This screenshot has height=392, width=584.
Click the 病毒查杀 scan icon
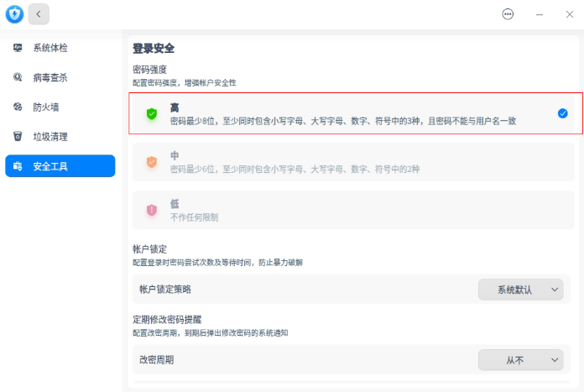pos(18,77)
